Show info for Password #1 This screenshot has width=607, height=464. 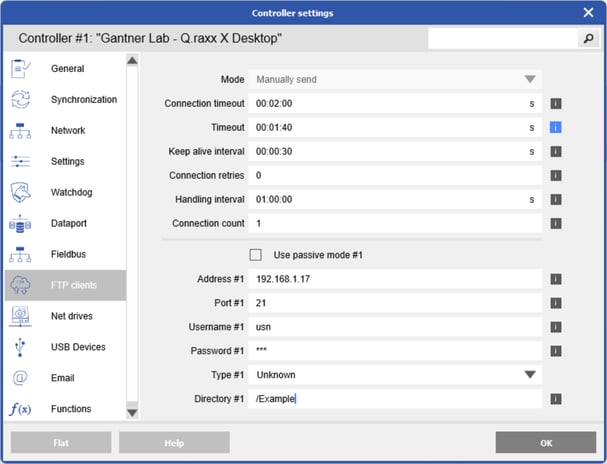click(556, 351)
